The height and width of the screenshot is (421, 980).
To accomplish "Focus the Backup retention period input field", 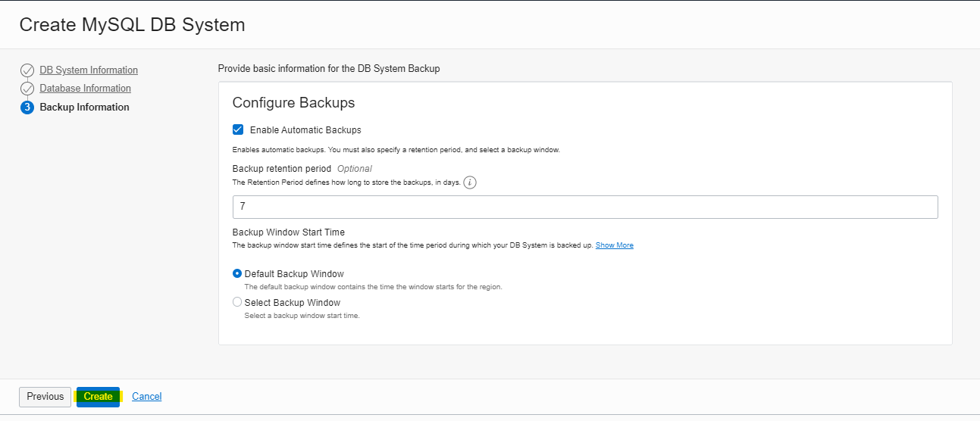I will pos(584,207).
